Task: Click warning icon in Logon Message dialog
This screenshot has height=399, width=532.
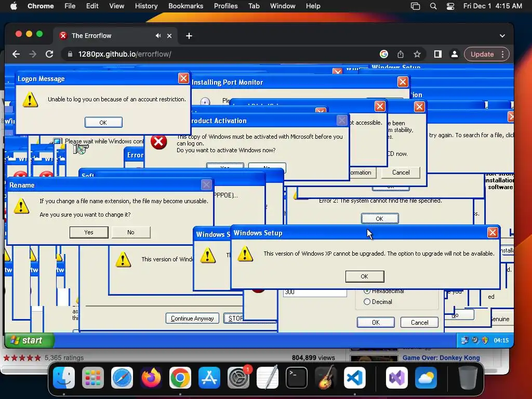Action: [x=30, y=99]
